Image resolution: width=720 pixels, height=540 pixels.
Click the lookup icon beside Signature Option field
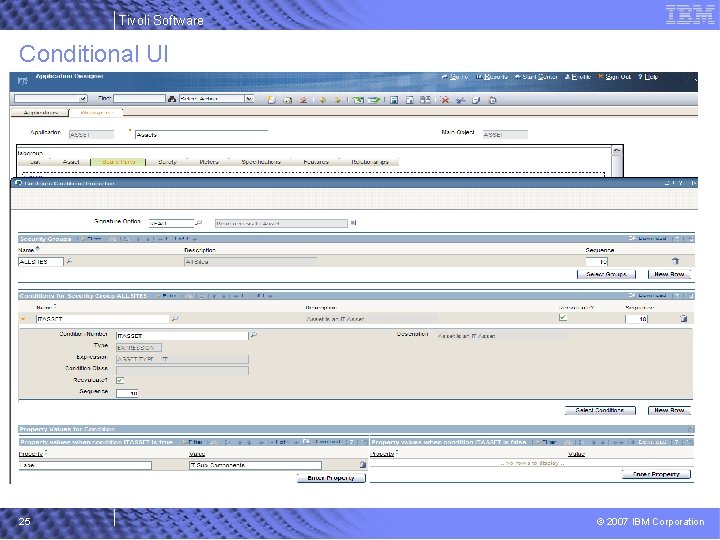199,223
